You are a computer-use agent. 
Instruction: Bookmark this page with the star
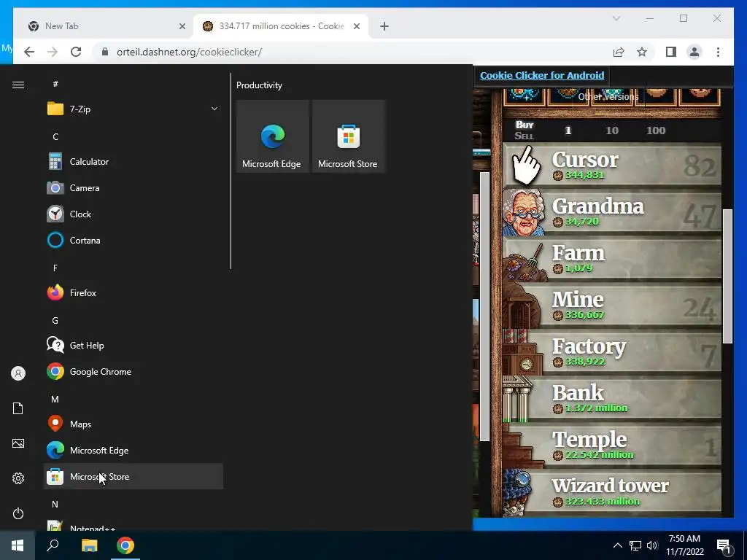click(x=642, y=52)
